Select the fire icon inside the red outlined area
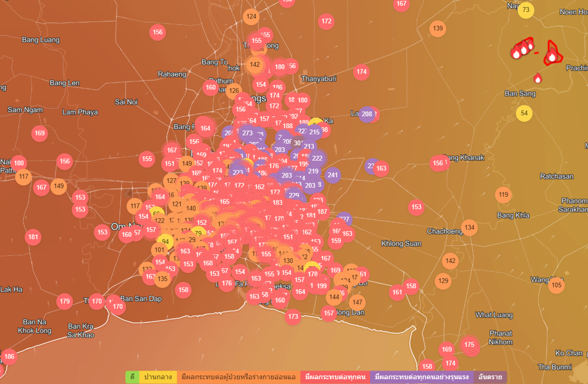This screenshot has width=588, height=384. 552,56
